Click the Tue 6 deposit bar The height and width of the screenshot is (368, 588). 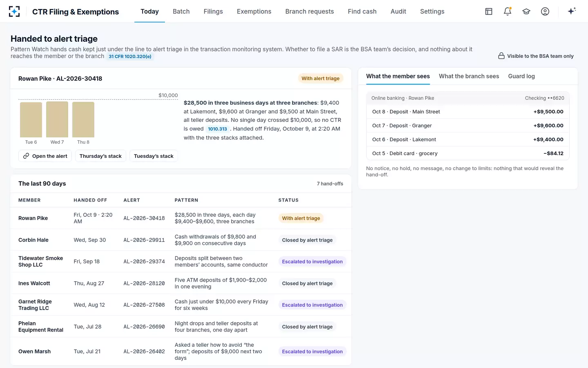[31, 120]
